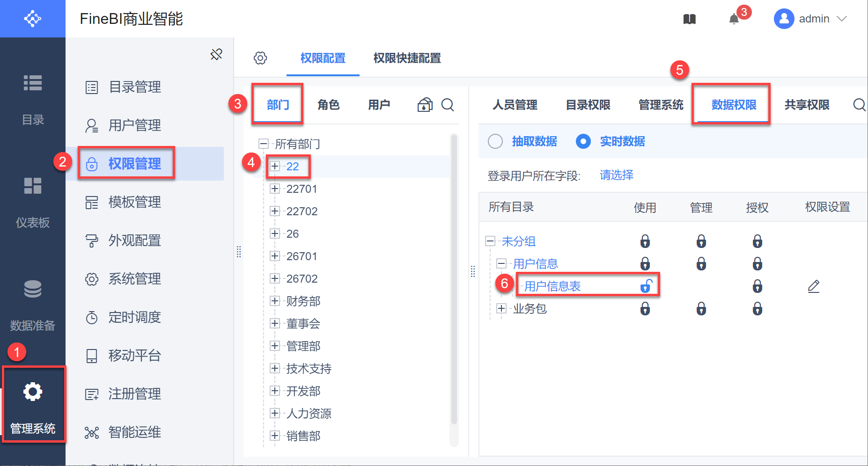The image size is (868, 466).
Task: Open the help document book icon
Action: [x=689, y=19]
